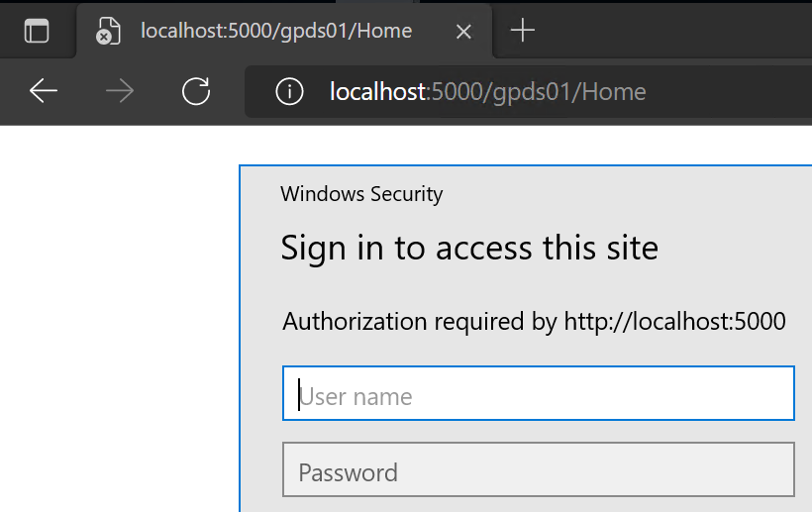Screen dimensions: 812x512
Task: Click the page error favicon on the tab
Action: 108,31
